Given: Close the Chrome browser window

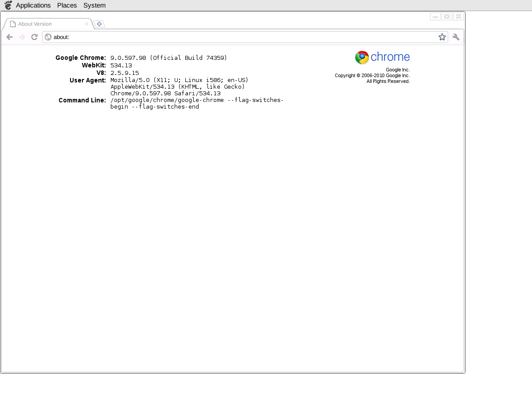Looking at the screenshot, I should point(458,17).
